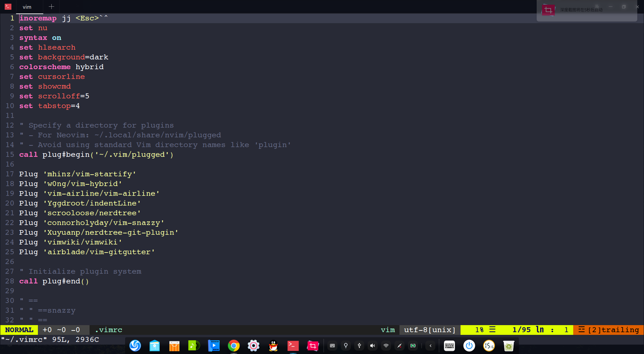
Task: Open the Launcher at the dock's left
Action: coord(135,346)
